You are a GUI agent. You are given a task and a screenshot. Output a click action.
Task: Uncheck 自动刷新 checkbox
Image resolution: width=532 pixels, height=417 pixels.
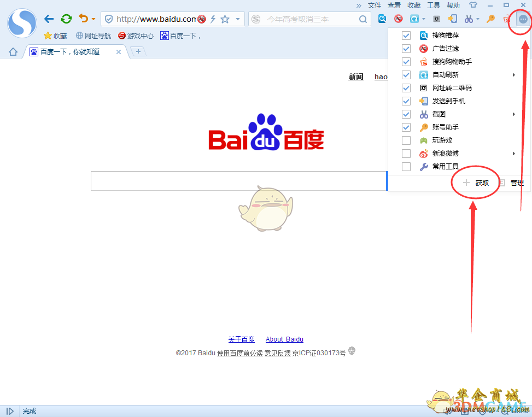(x=406, y=75)
